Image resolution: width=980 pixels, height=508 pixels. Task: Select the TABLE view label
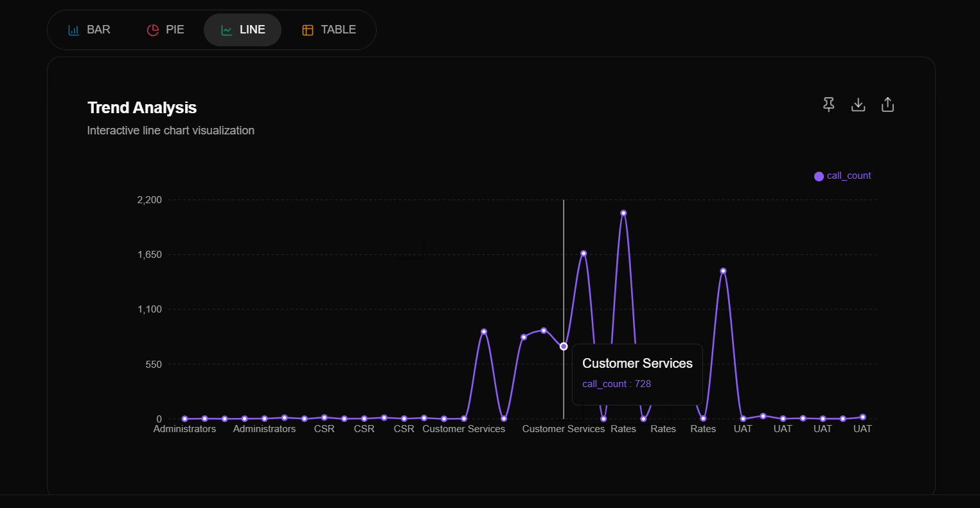coord(338,30)
